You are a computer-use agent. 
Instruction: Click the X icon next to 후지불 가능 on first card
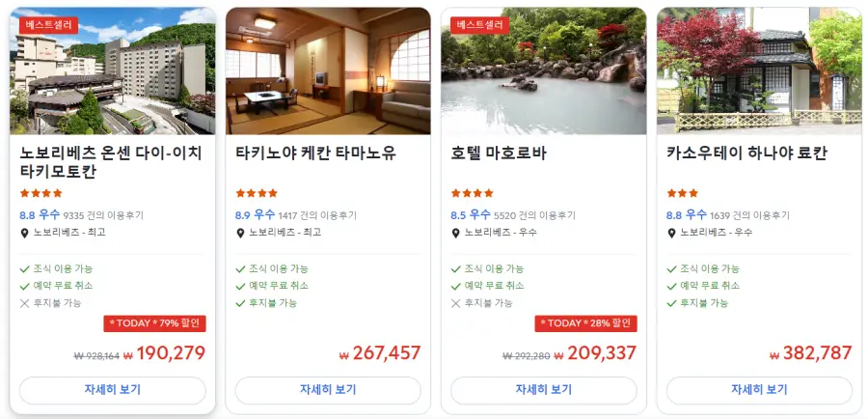pos(24,303)
